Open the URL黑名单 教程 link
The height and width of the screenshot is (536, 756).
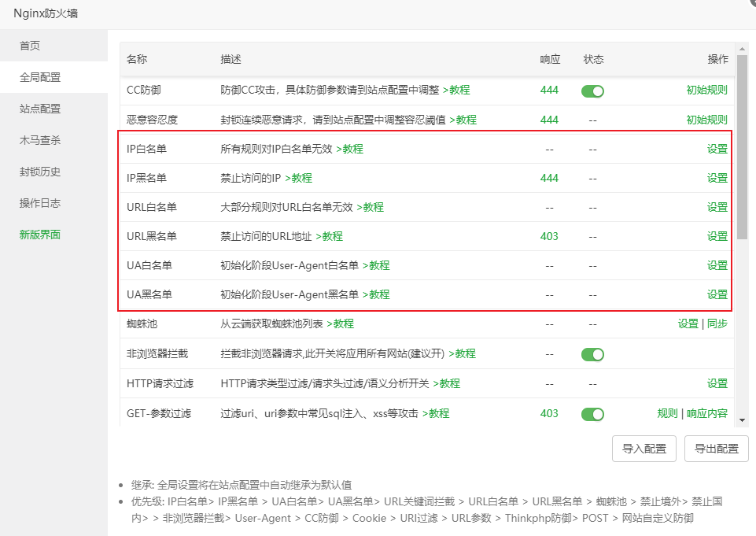[x=330, y=236]
